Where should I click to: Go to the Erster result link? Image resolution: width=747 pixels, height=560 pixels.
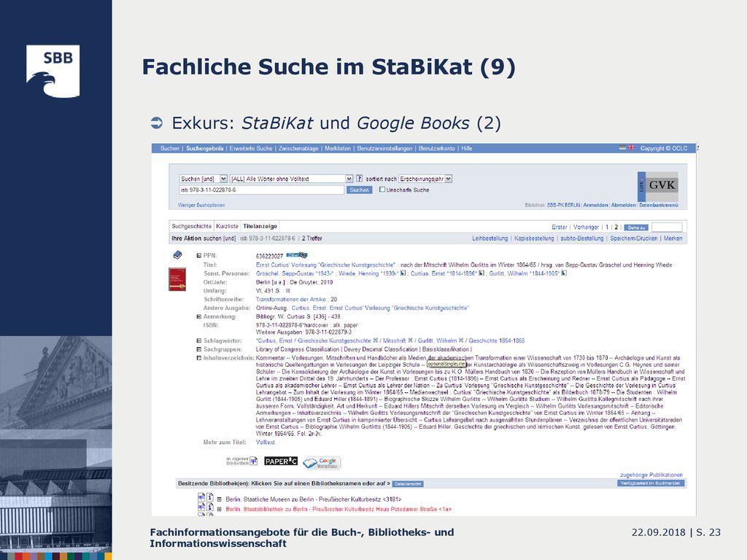click(x=560, y=227)
